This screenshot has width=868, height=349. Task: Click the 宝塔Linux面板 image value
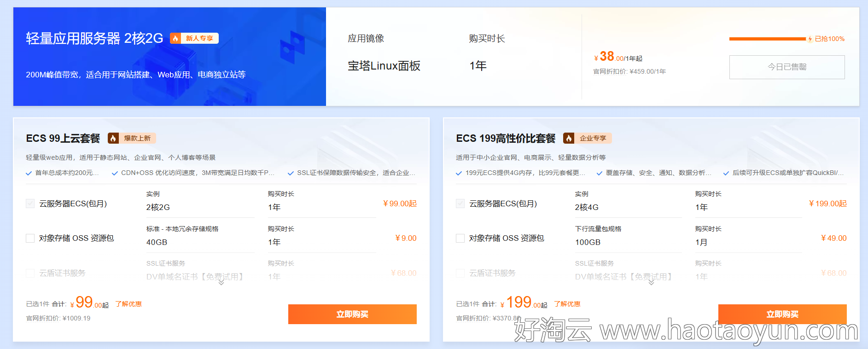coord(384,66)
